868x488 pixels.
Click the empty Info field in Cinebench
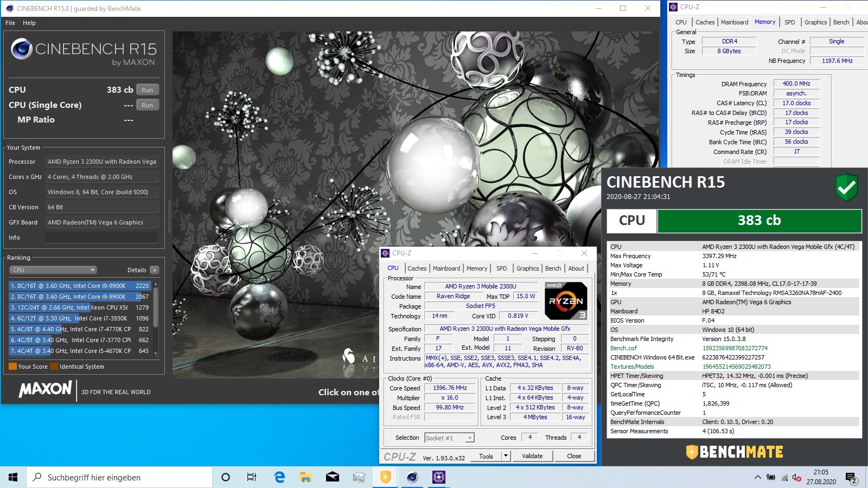coord(102,237)
